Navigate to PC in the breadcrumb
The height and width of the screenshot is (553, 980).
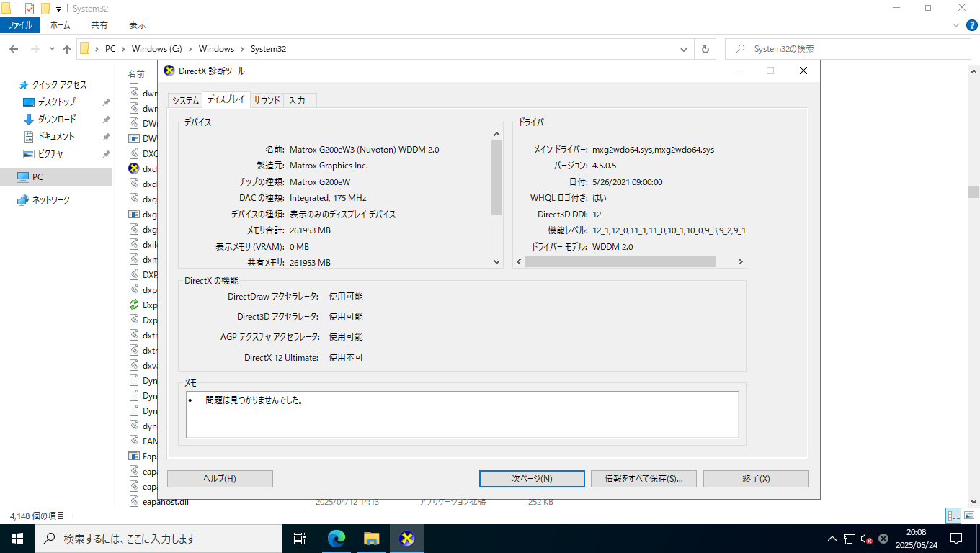(x=110, y=49)
